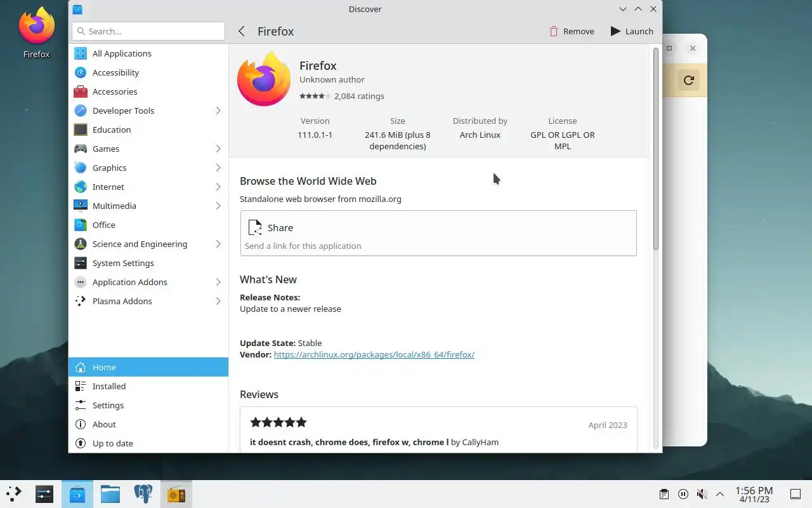
Task: Click the Plasma Addons icon
Action: [x=81, y=301]
